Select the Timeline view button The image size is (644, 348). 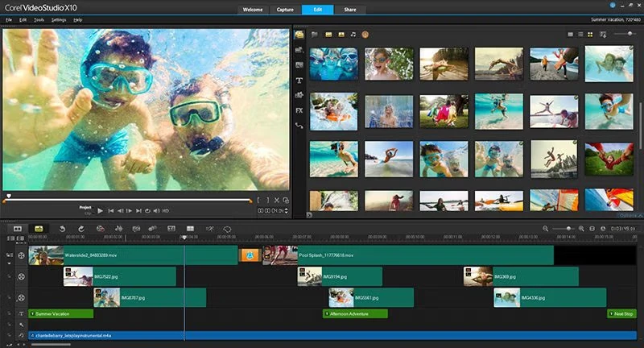click(x=38, y=229)
